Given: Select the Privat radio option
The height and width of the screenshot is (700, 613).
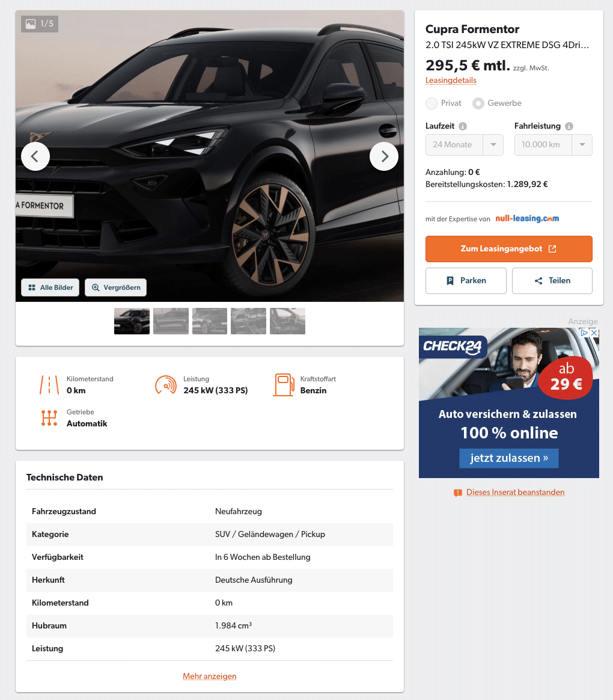Looking at the screenshot, I should [x=432, y=103].
